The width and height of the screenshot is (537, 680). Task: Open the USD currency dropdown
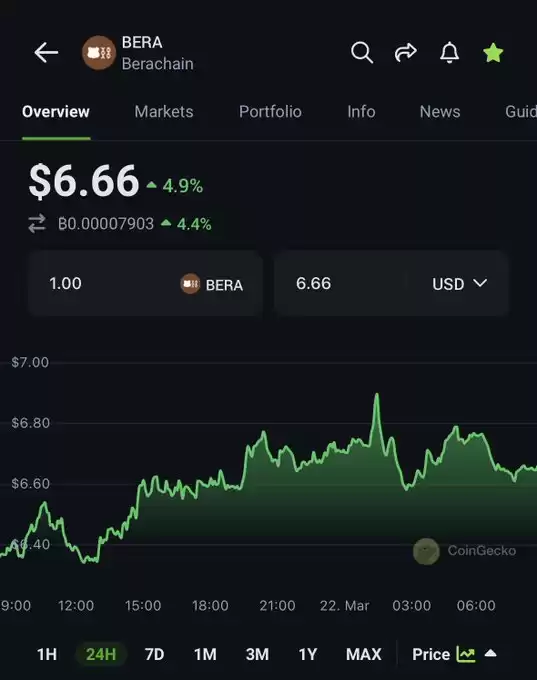(x=459, y=284)
